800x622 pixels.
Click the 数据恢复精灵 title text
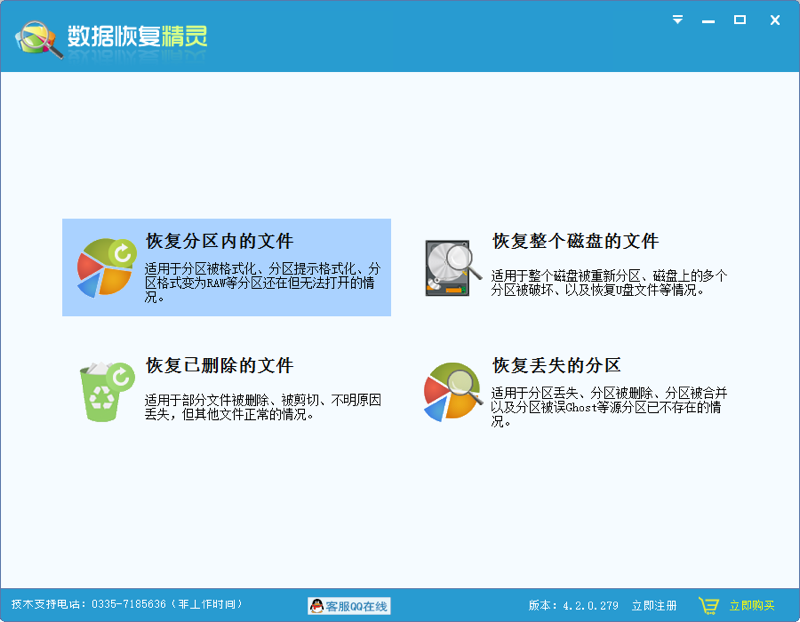(x=137, y=36)
